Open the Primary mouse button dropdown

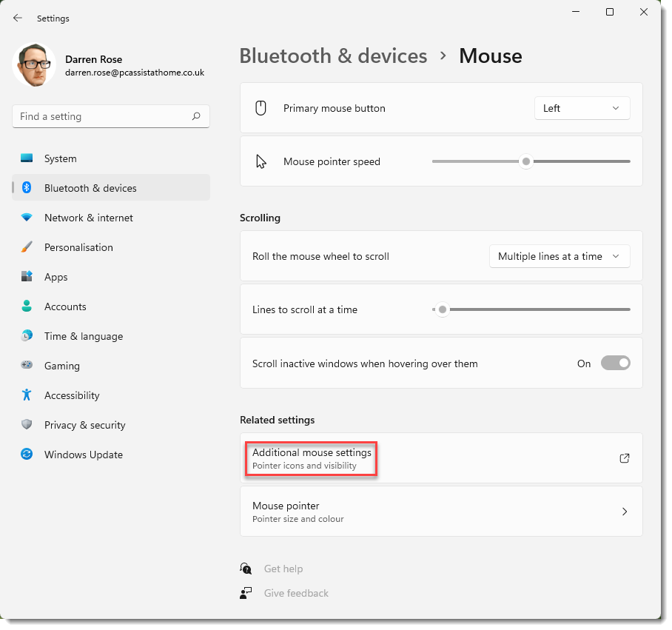pyautogui.click(x=582, y=108)
